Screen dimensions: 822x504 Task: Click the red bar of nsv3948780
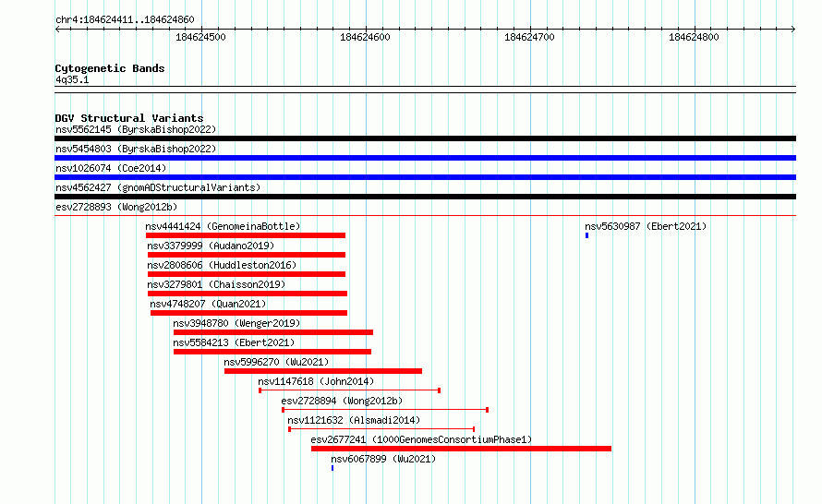(273, 332)
